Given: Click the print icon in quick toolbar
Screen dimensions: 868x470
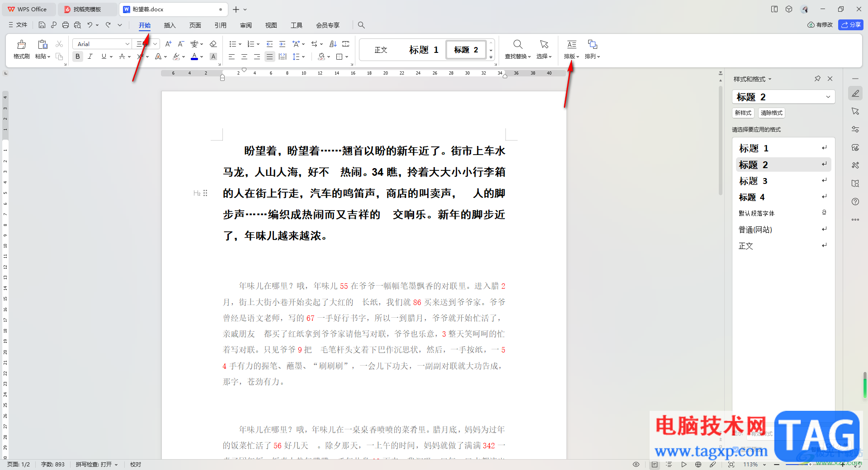Looking at the screenshot, I should pyautogui.click(x=66, y=25).
